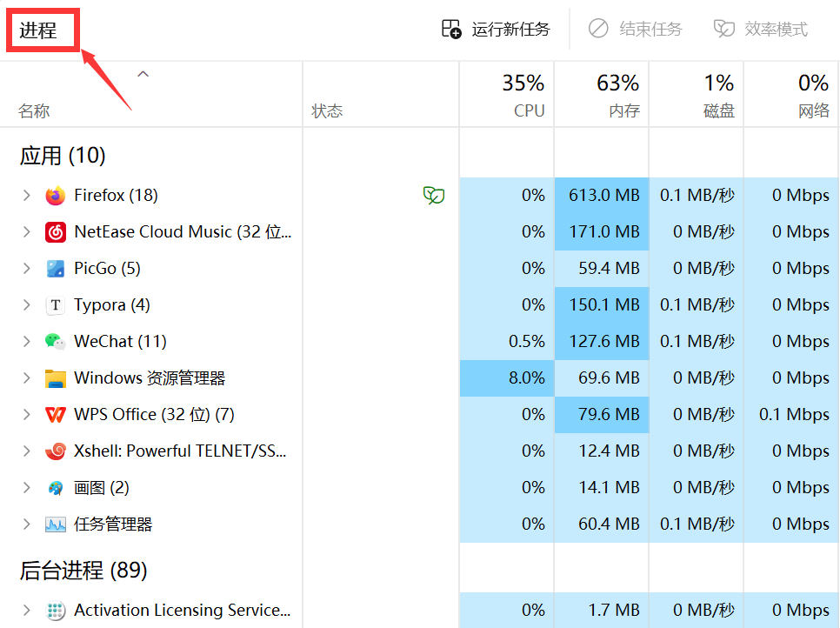
Task: Click the 效率模式 leaf icon
Action: [723, 29]
